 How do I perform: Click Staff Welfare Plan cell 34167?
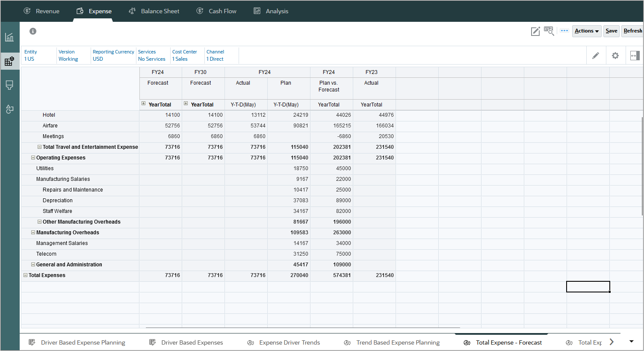pos(289,211)
